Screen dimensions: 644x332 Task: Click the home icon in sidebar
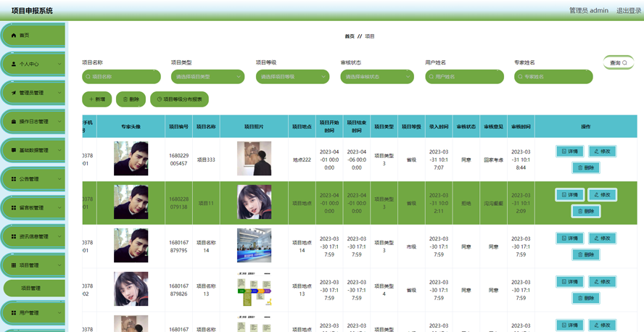click(x=14, y=36)
